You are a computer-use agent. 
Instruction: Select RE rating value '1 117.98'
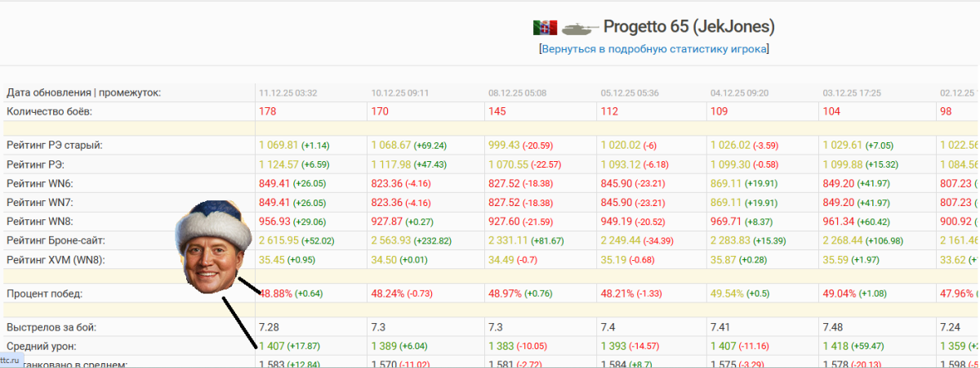click(x=391, y=164)
